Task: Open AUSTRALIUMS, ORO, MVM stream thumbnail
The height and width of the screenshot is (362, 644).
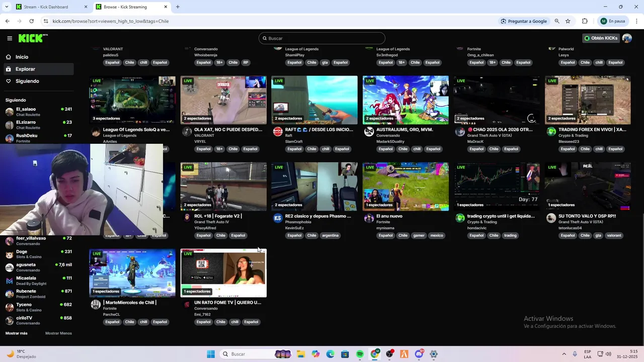Action: coord(406,100)
